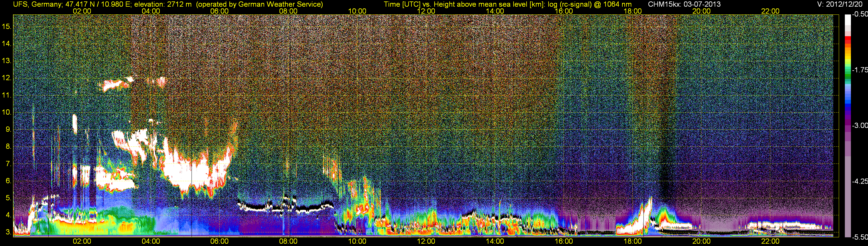Click the "06:00" label on the top time axis
This screenshot has width=868, height=246.
tap(219, 11)
